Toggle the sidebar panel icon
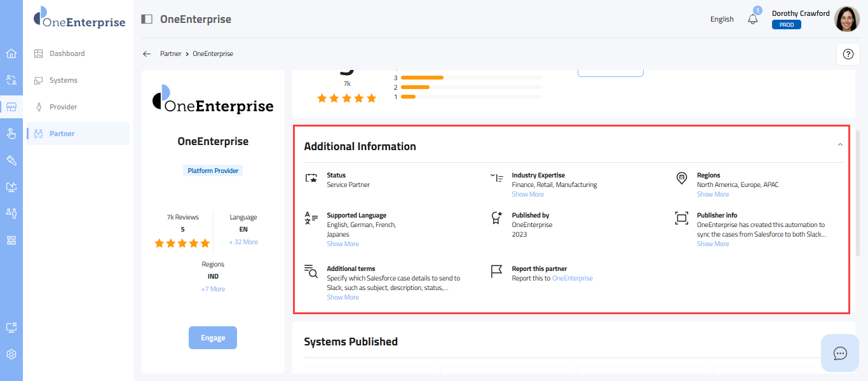The image size is (868, 381). [x=147, y=19]
